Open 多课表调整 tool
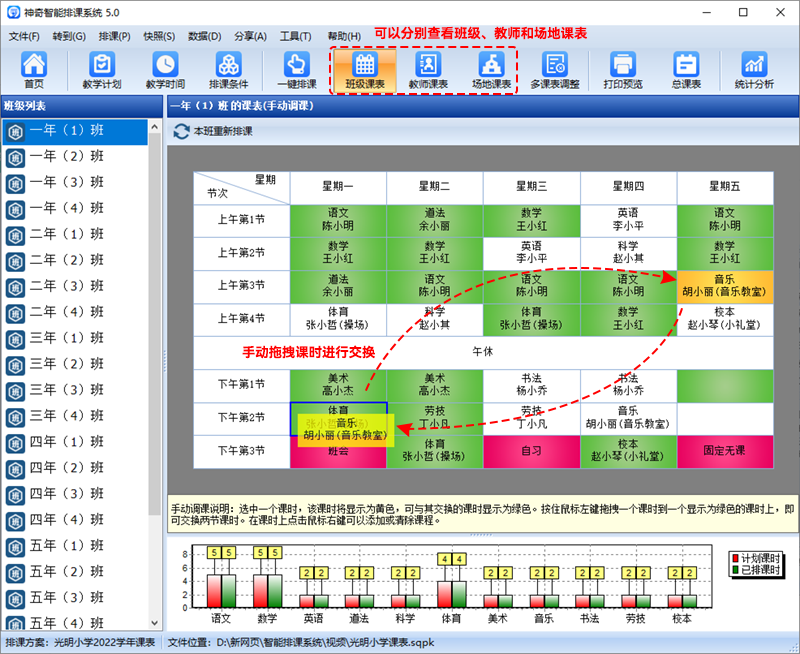Screen dimensions: 800x654 click(555, 70)
